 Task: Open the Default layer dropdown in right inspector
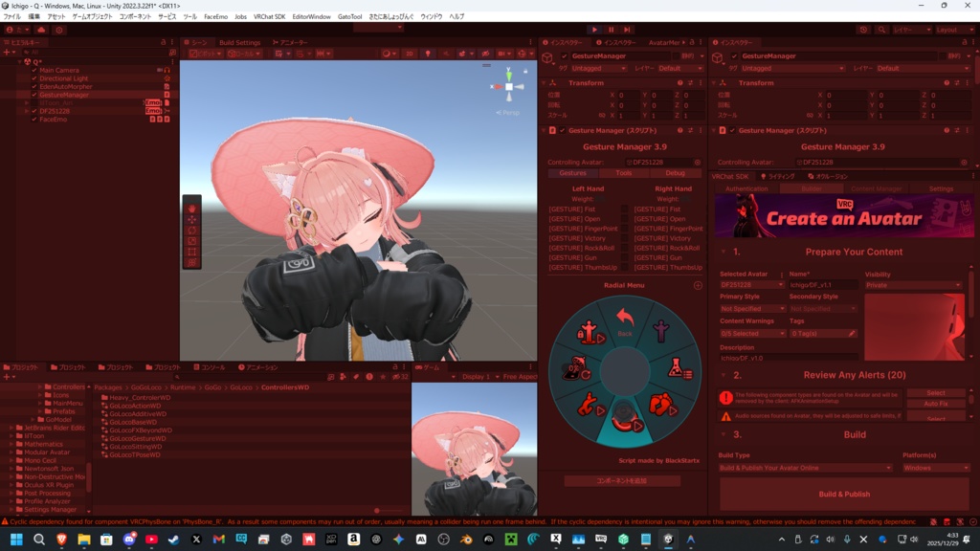coord(922,69)
